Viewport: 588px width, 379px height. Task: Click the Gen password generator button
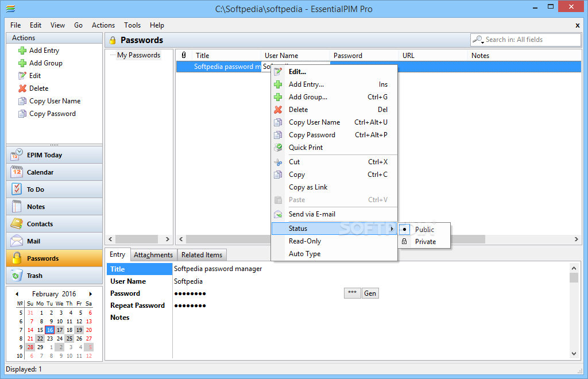(370, 293)
